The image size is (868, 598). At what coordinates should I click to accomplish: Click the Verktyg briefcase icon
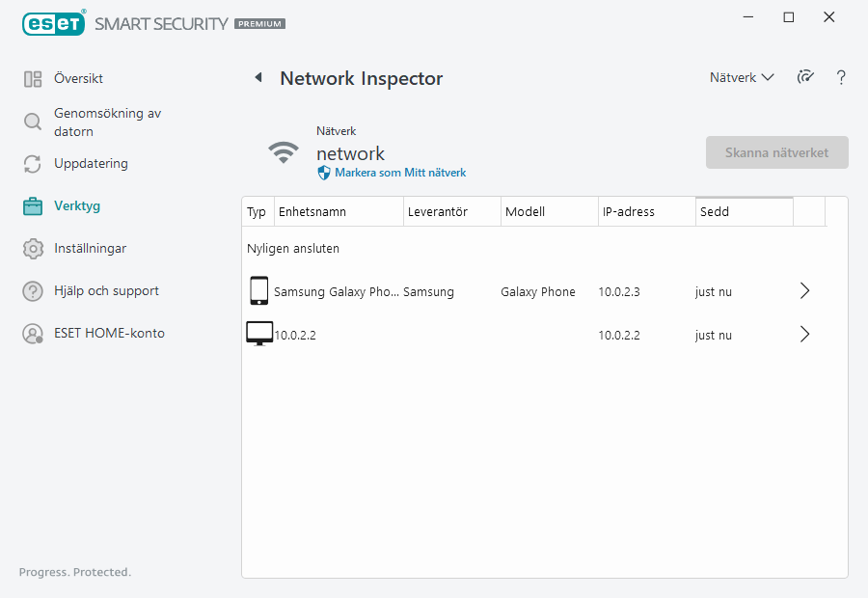33,206
